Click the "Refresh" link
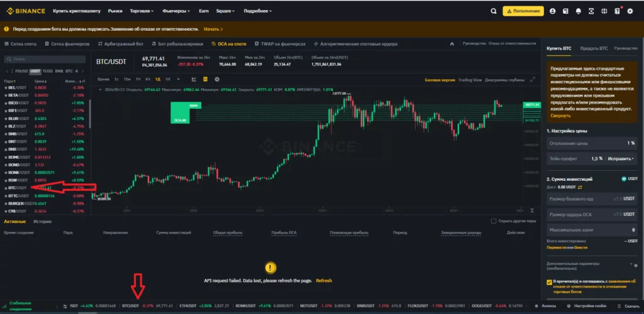This screenshot has height=314, width=644. point(323,280)
